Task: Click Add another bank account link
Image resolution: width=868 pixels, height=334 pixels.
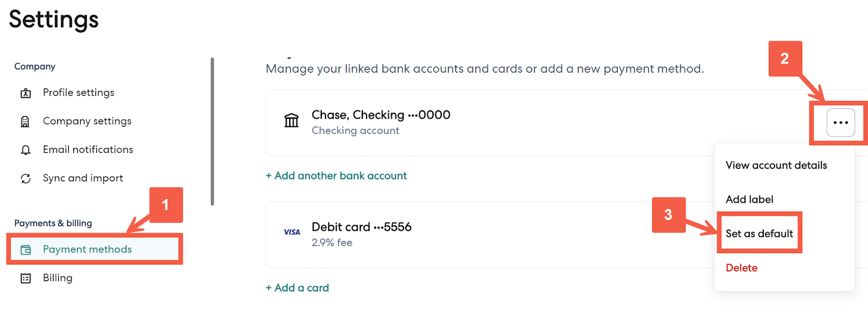Action: pyautogui.click(x=336, y=176)
